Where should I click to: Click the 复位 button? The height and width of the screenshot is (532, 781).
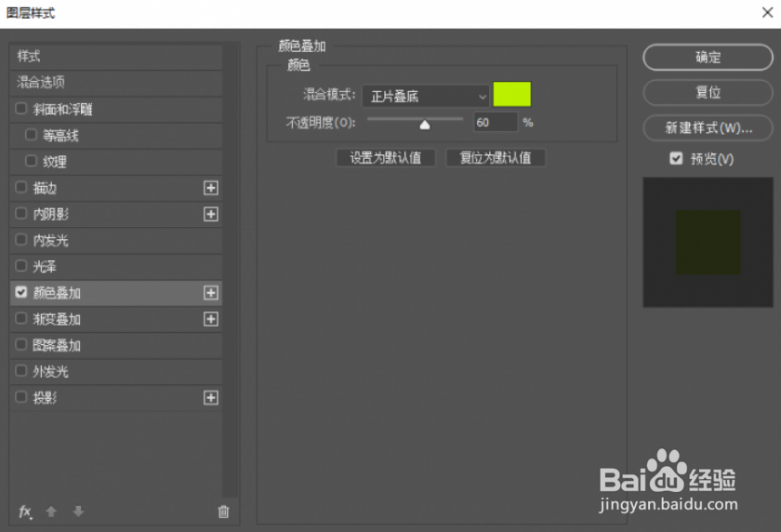pos(708,93)
